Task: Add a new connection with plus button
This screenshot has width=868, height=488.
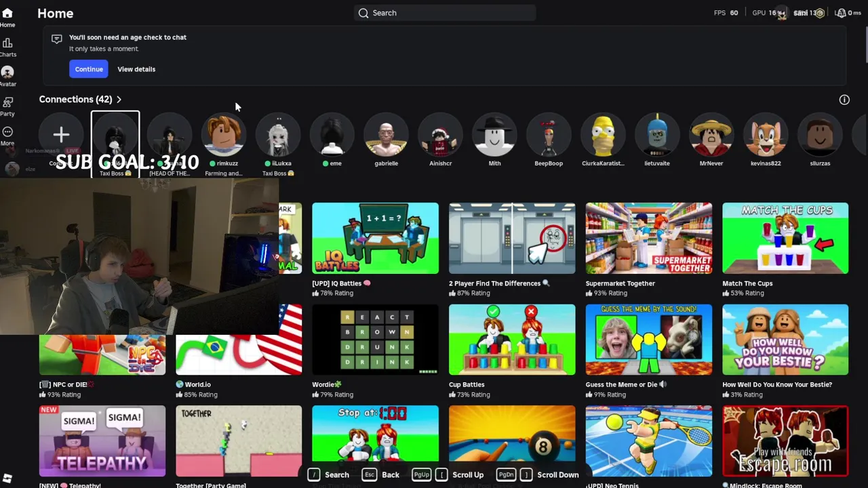Action: point(61,135)
